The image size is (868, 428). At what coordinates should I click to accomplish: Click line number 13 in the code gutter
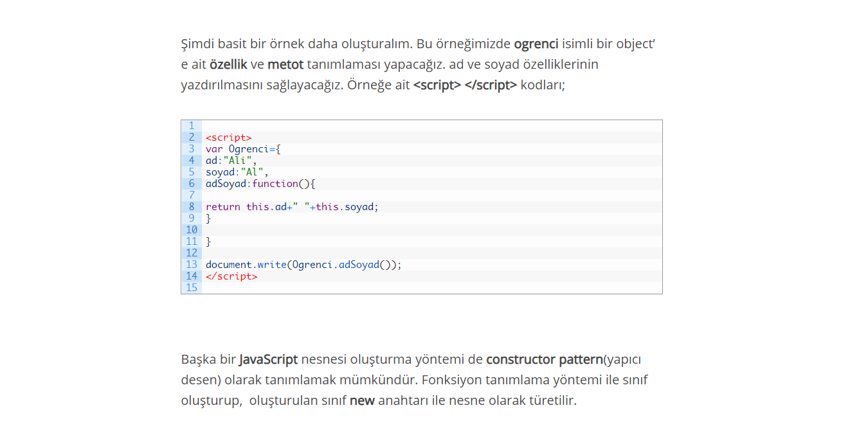click(x=192, y=265)
